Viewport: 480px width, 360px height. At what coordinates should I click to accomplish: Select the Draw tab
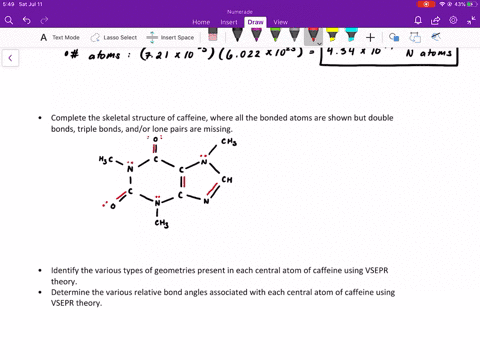tap(255, 22)
